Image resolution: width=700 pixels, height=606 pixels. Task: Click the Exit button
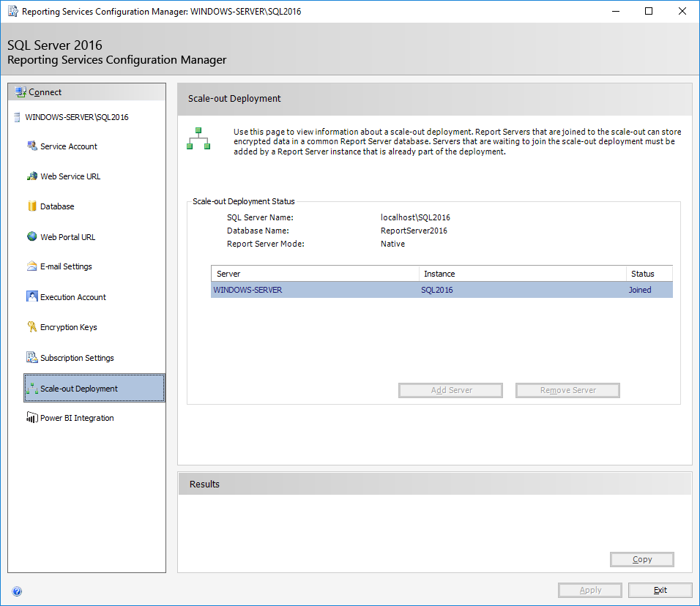click(660, 590)
